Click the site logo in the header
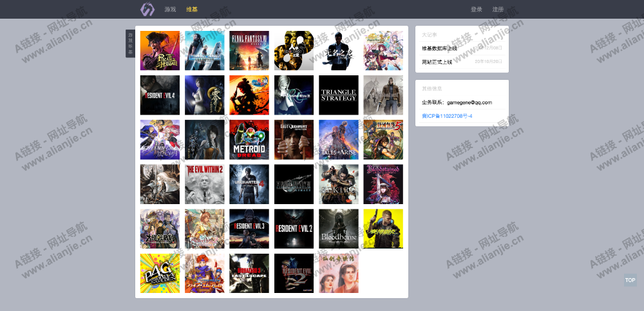Image resolution: width=644 pixels, height=311 pixels. click(147, 10)
